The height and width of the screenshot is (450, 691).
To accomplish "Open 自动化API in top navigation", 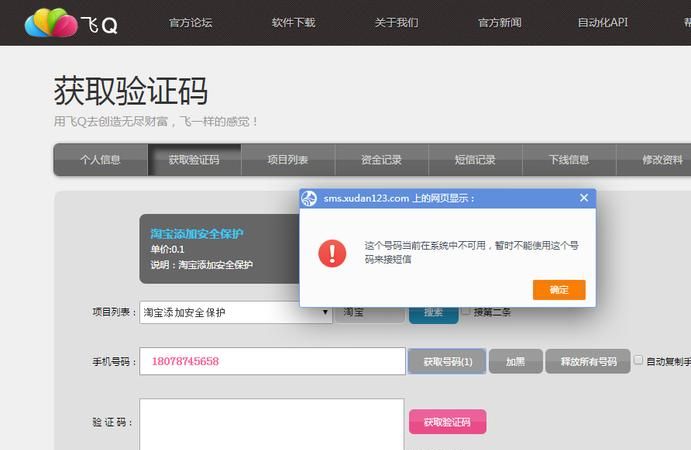I will tap(602, 22).
